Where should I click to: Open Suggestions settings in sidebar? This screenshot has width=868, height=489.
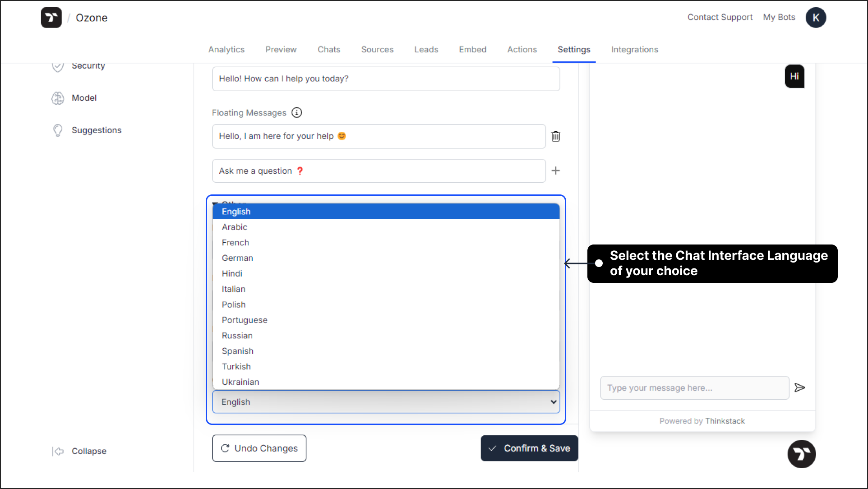[97, 130]
